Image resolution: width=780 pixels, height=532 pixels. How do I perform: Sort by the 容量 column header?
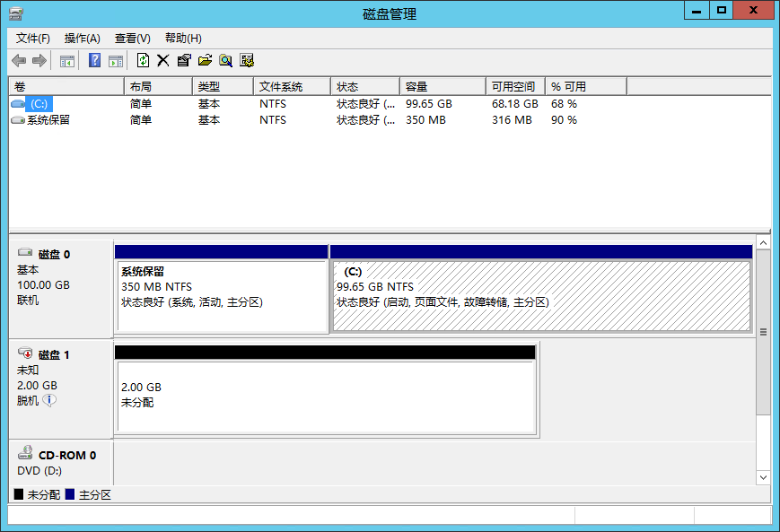click(443, 86)
